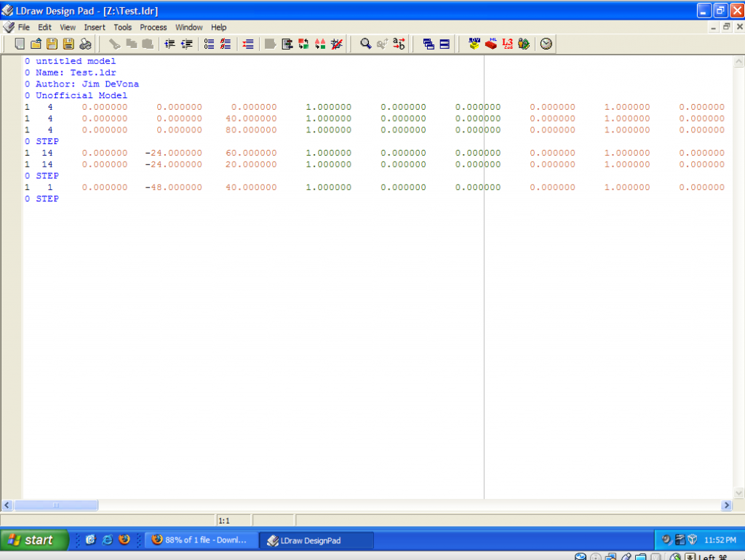This screenshot has width=745, height=560.
Task: Click the unindent lines toolbar icon
Action: (186, 44)
